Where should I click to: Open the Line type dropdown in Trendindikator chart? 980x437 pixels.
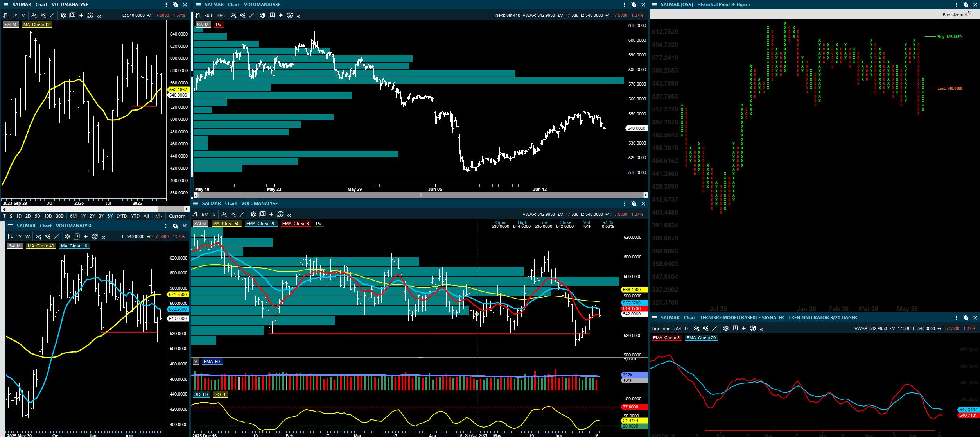pyautogui.click(x=661, y=329)
